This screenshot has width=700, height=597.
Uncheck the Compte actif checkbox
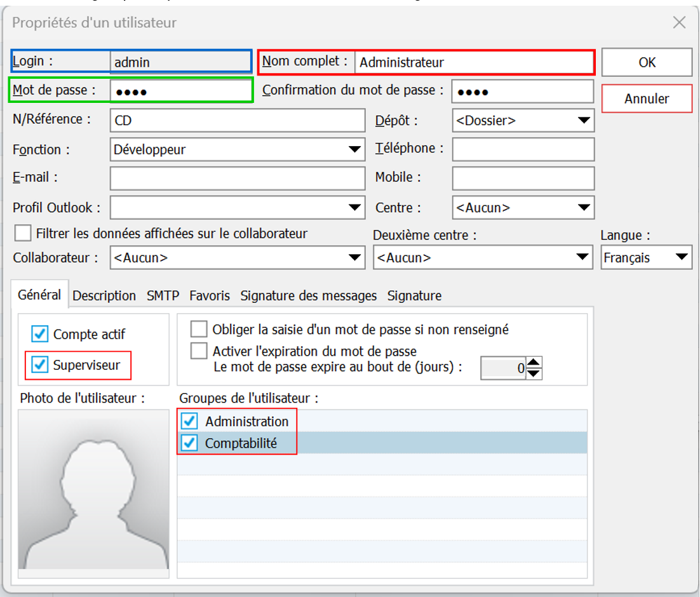coord(40,334)
